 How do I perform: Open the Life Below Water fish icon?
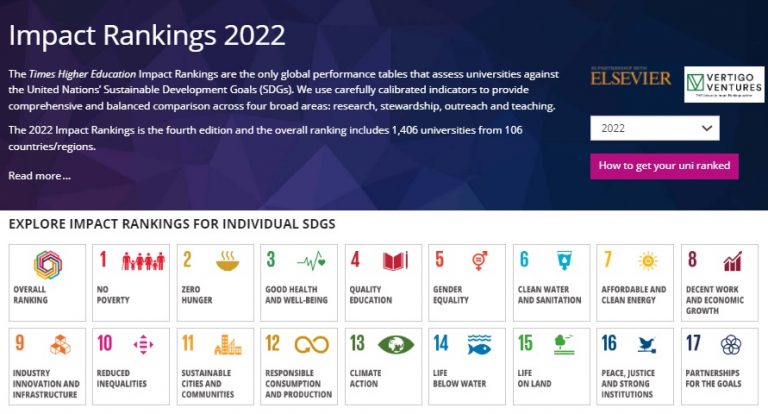pos(479,344)
